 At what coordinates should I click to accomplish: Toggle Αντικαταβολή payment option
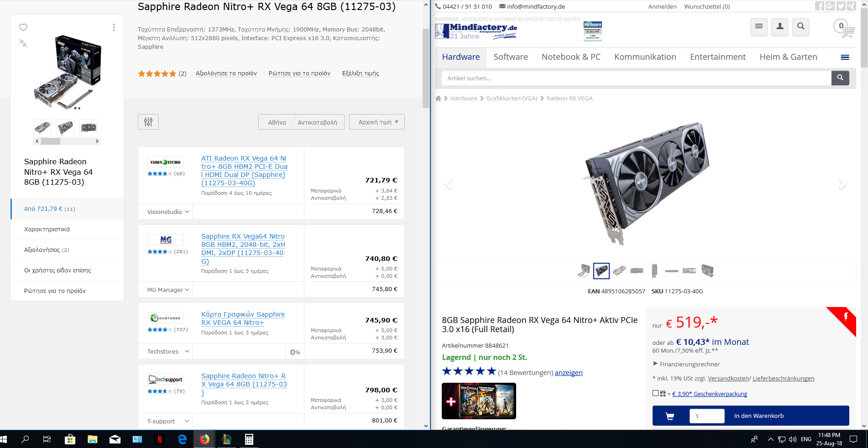pyautogui.click(x=318, y=122)
